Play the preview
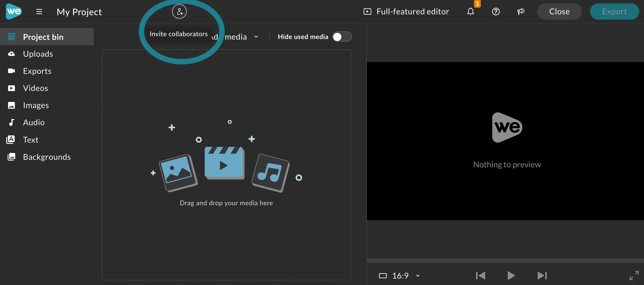The image size is (644, 285). (x=511, y=276)
